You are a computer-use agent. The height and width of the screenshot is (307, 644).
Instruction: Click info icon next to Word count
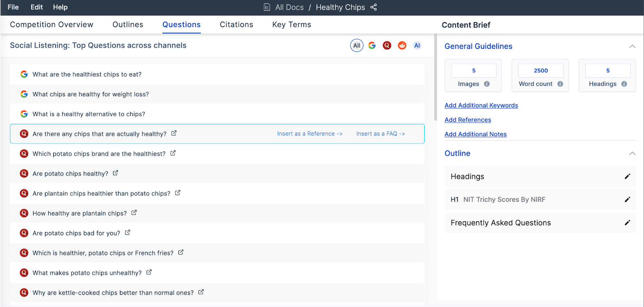pos(560,84)
